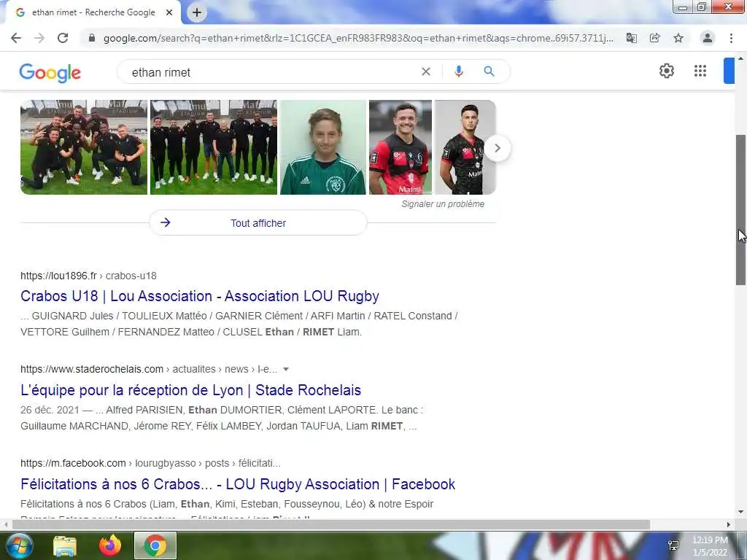
Task: Click the blue sign-in button at top right
Action: (x=729, y=71)
